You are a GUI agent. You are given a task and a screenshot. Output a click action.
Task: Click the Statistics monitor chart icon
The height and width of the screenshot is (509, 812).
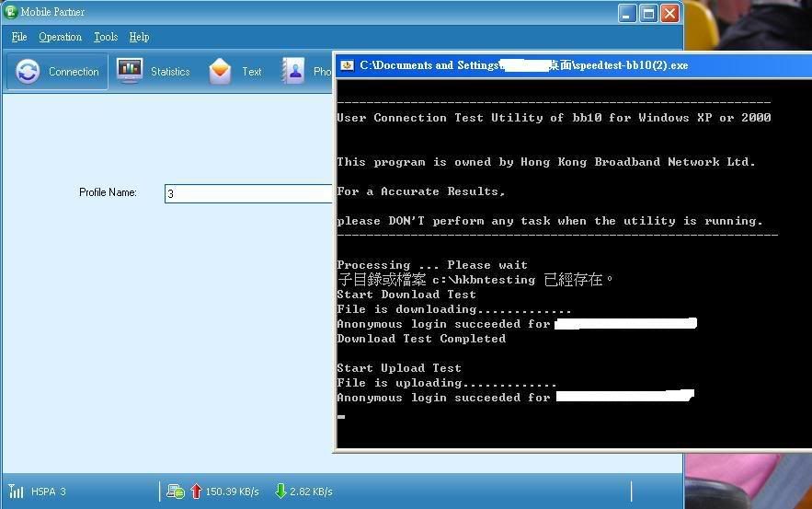(x=130, y=71)
